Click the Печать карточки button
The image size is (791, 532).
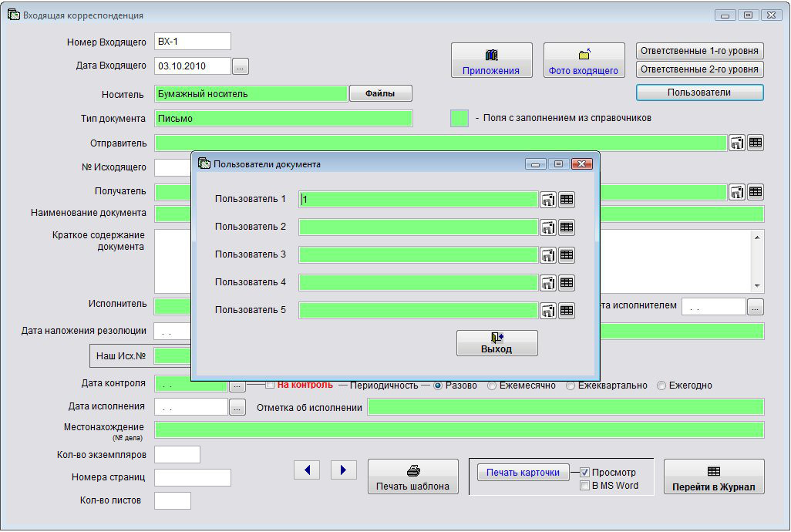tap(523, 473)
